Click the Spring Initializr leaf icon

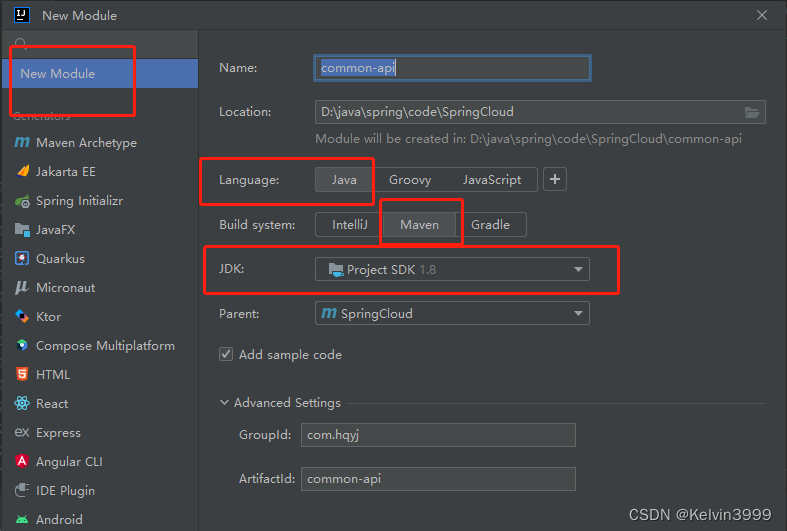(x=22, y=201)
